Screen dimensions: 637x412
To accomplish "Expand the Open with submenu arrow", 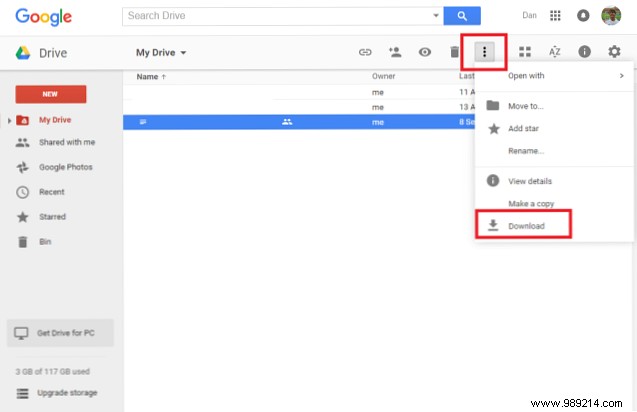I will [x=621, y=76].
